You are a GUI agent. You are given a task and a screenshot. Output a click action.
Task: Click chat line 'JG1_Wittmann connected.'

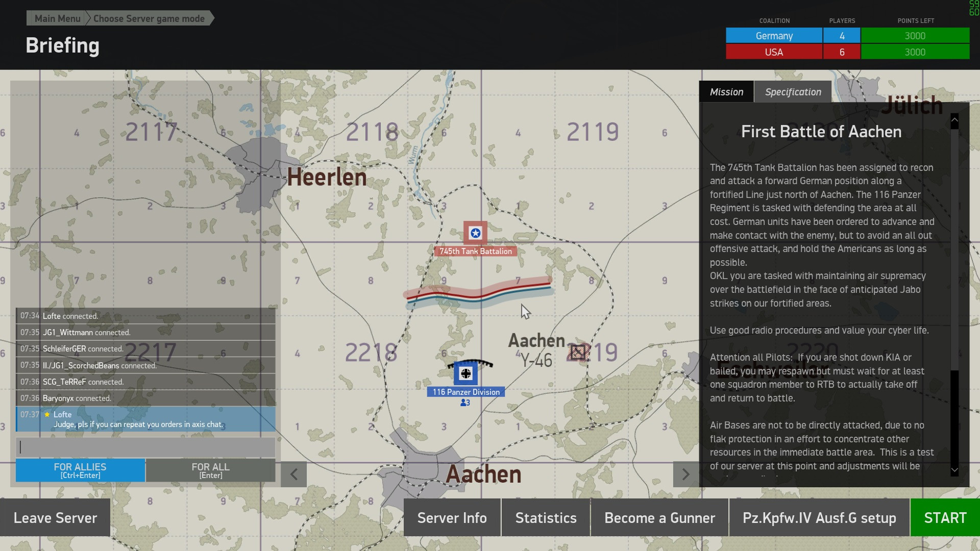coord(145,332)
